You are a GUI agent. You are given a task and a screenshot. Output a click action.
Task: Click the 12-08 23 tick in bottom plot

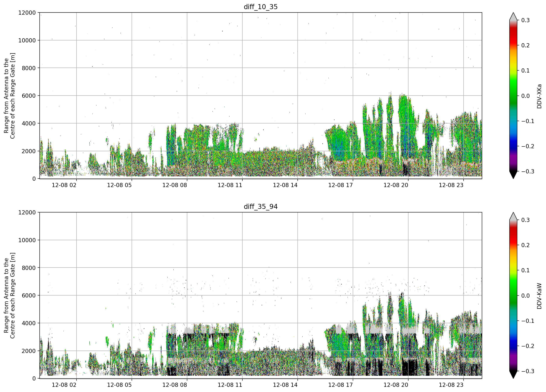451,385
